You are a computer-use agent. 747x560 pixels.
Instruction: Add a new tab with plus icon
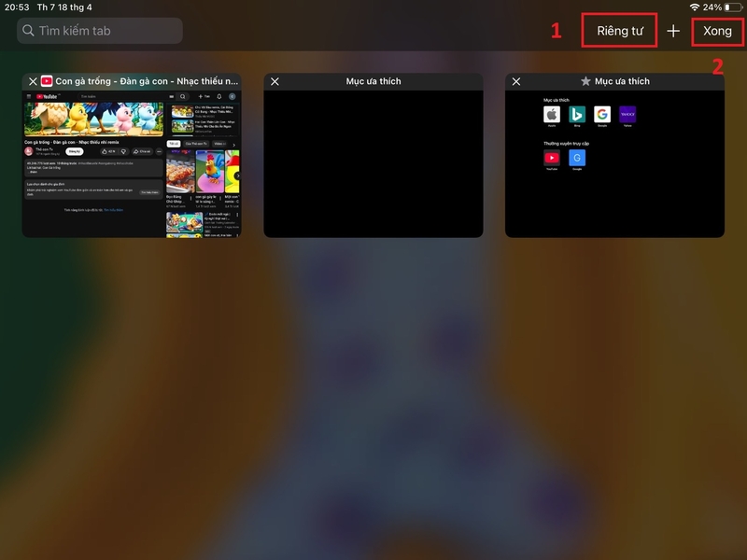(x=673, y=31)
